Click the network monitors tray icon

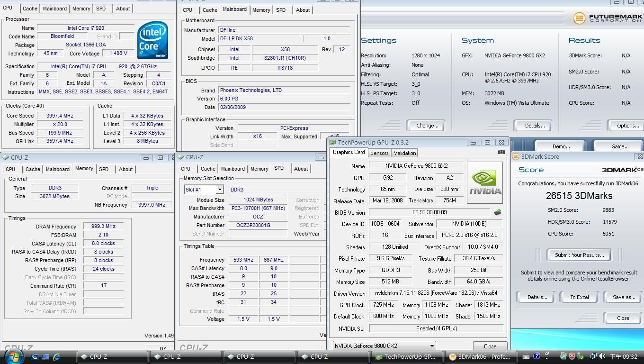594,356
